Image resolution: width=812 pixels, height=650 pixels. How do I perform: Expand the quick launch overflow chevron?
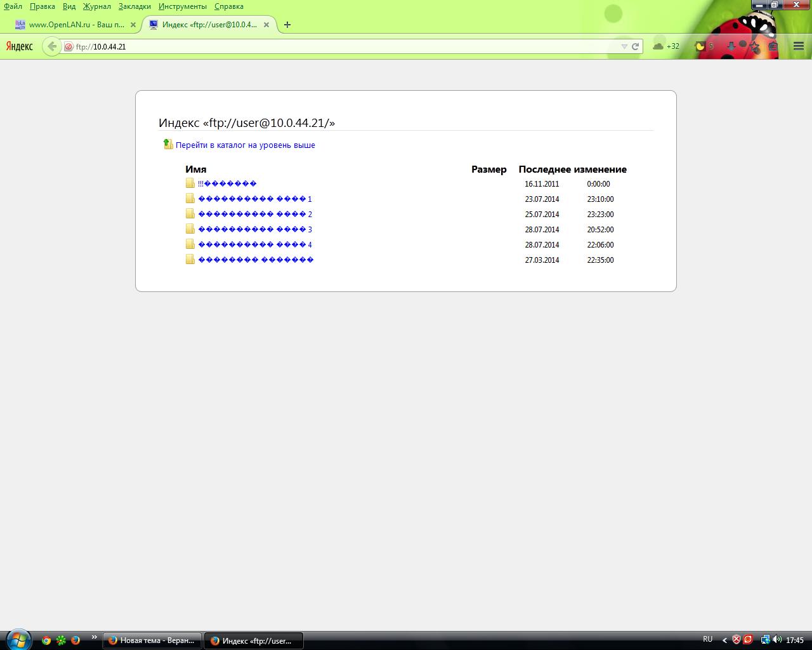95,637
